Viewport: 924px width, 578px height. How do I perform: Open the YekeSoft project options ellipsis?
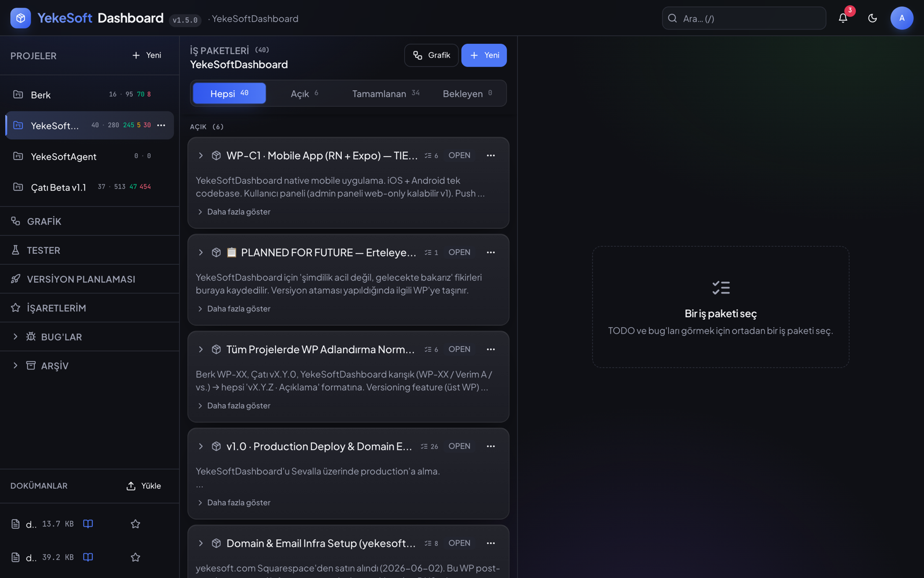coord(161,125)
